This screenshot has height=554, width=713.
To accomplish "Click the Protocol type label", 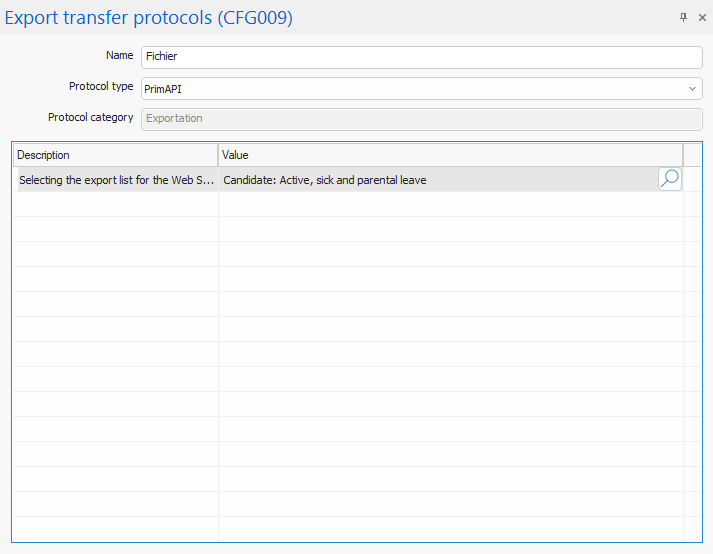I will 101,87.
